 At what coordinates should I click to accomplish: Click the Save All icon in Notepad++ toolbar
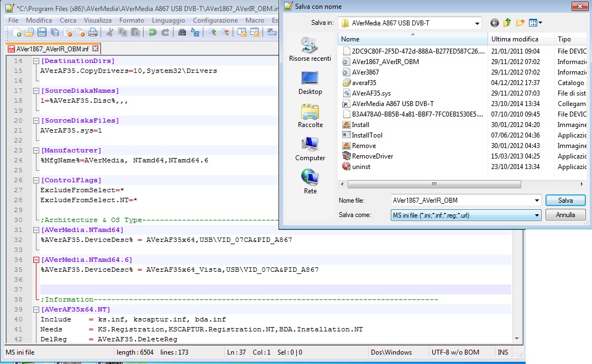(55, 33)
